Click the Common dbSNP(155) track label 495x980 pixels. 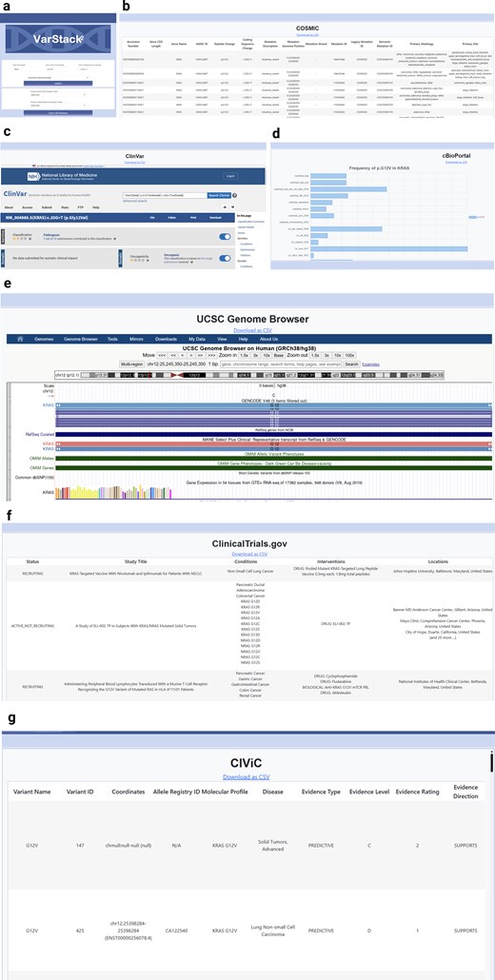pyautogui.click(x=34, y=477)
